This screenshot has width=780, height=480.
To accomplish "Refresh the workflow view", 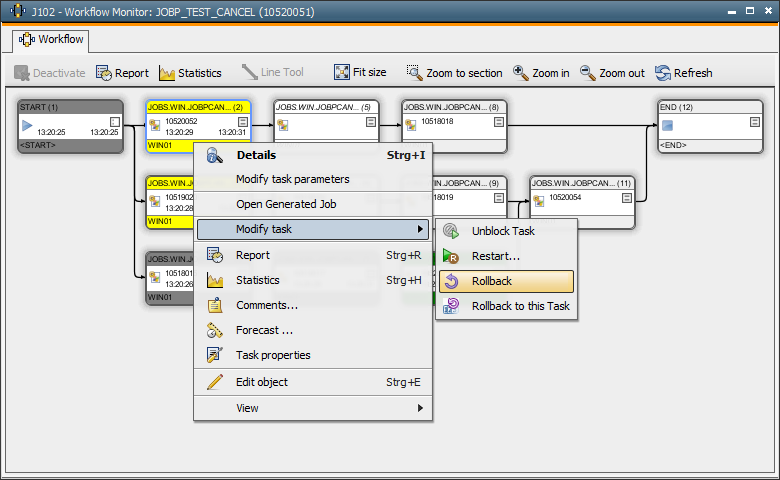I will 663,73.
